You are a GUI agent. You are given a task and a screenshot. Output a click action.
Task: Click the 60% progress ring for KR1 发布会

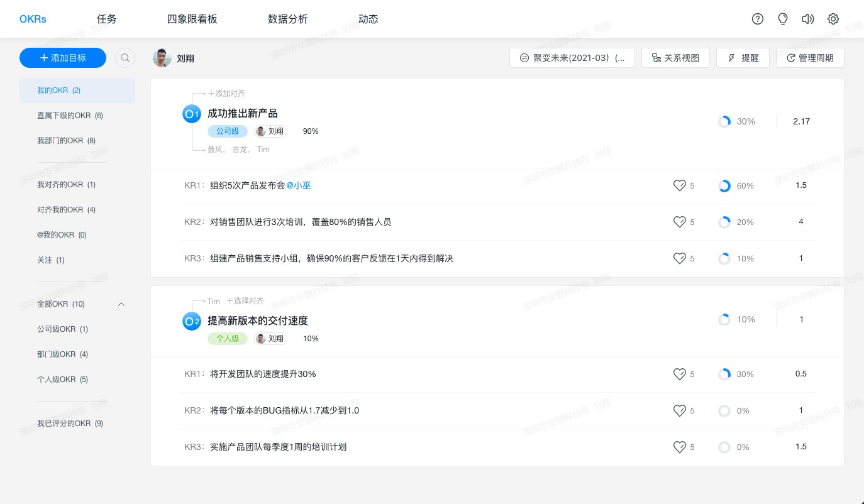[x=724, y=185]
